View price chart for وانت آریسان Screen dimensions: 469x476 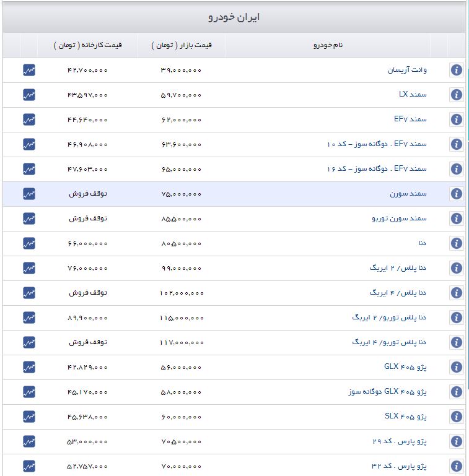29,70
